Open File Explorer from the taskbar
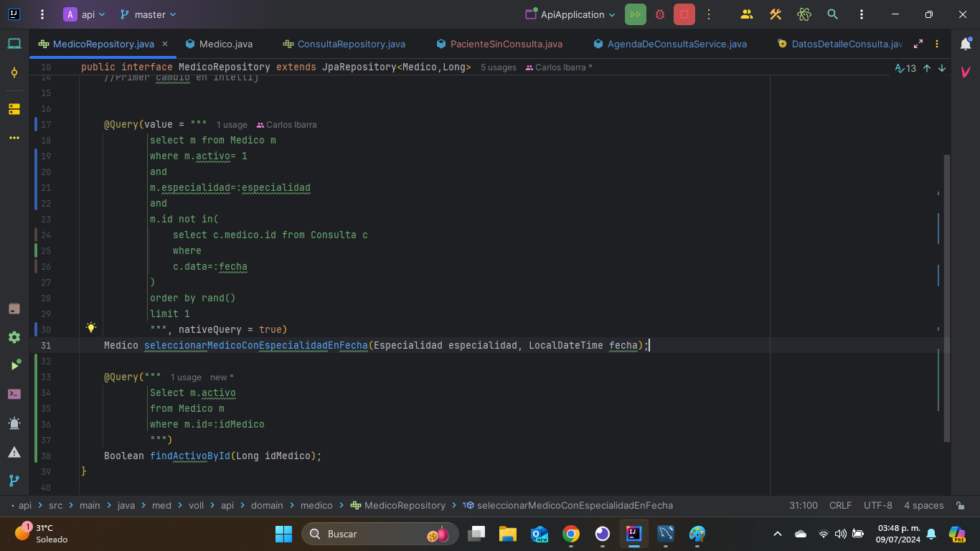Viewport: 980px width, 551px height. coord(508,534)
